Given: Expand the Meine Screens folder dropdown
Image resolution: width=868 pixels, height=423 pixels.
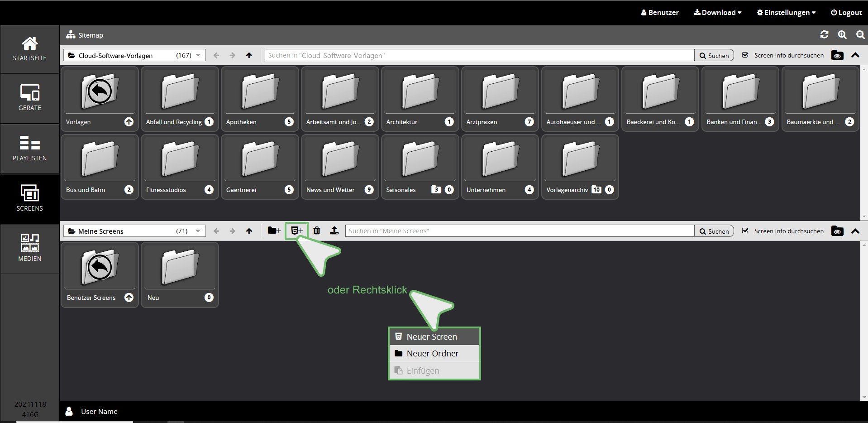Looking at the screenshot, I should tap(198, 231).
